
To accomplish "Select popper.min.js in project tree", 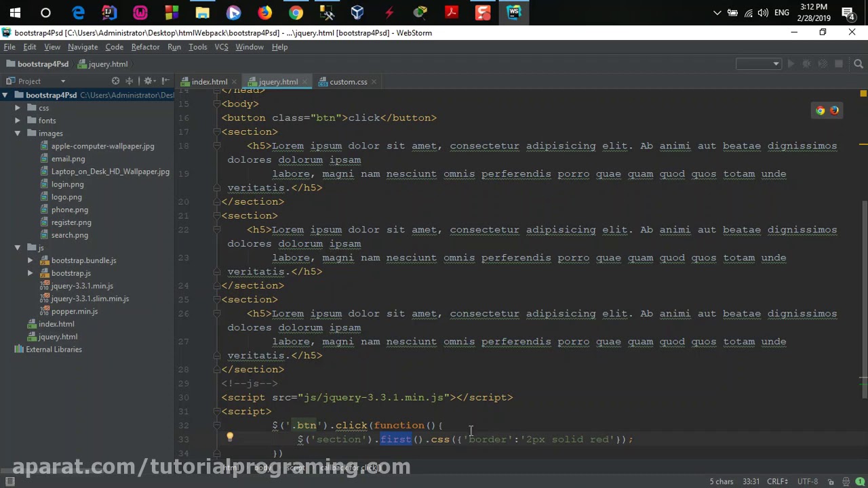I will tap(75, 311).
